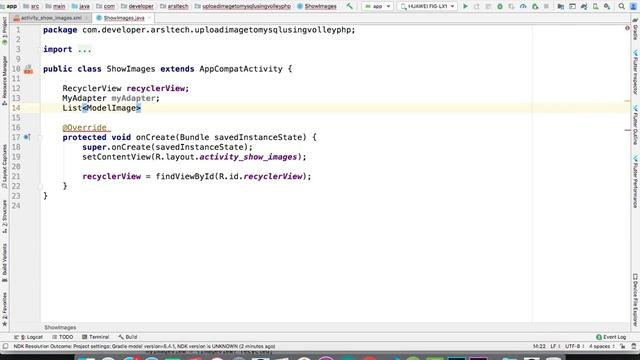Click 'uploadimagetomysqlusingvolleyphp' breadcrumb
640x360 pixels.
tap(243, 6)
